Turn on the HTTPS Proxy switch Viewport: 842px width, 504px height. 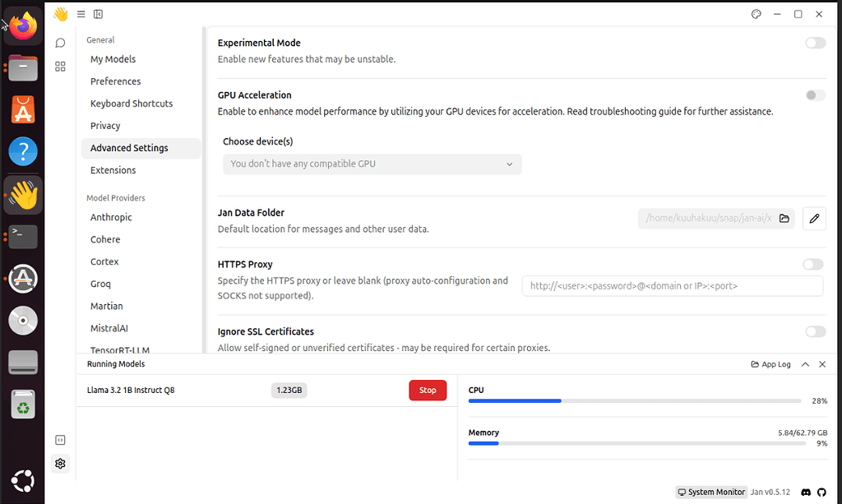click(x=813, y=264)
